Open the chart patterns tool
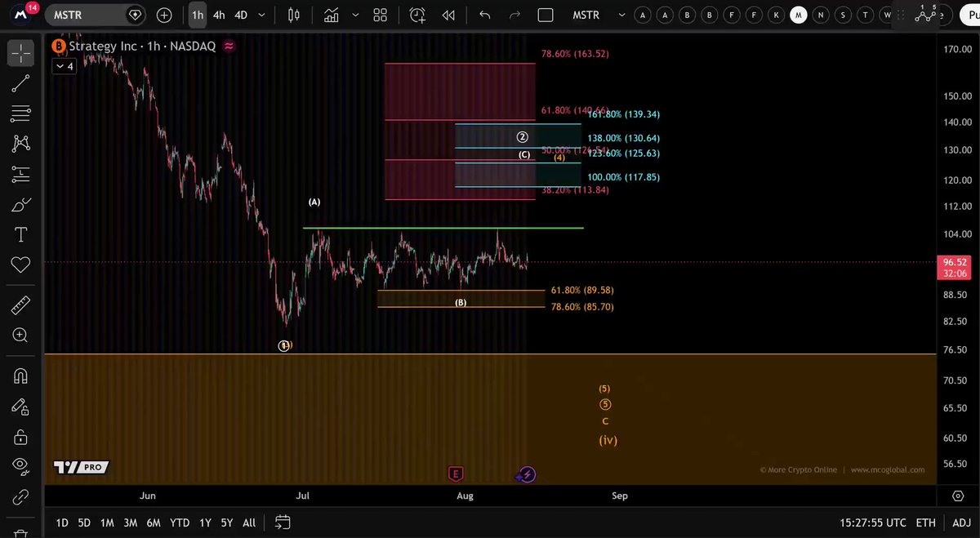This screenshot has width=980, height=538. [20, 143]
